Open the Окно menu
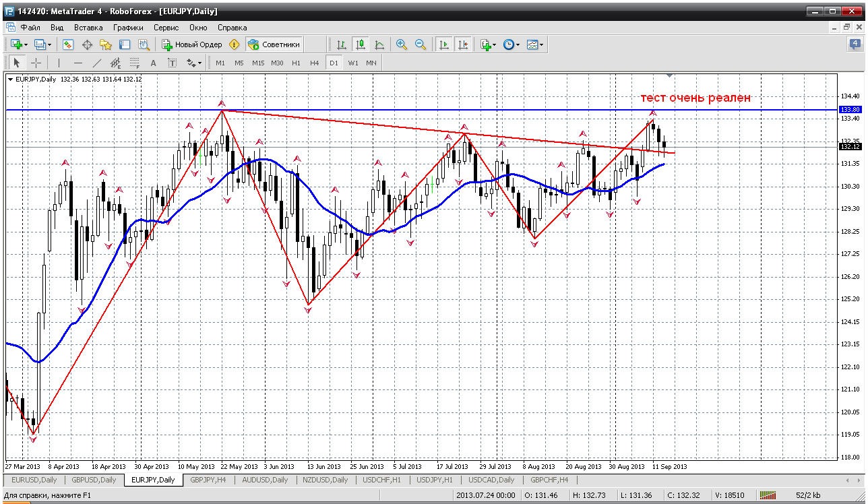 click(198, 28)
